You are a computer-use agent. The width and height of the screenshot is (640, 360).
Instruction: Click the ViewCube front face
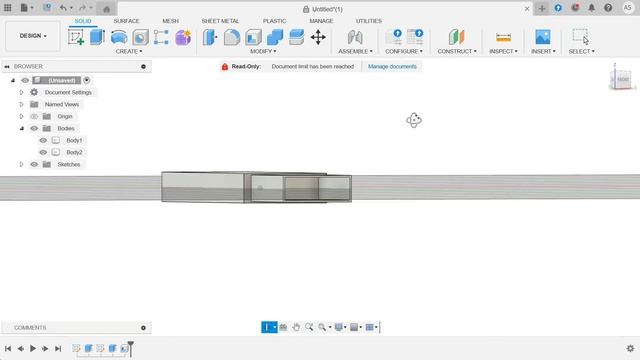[622, 79]
